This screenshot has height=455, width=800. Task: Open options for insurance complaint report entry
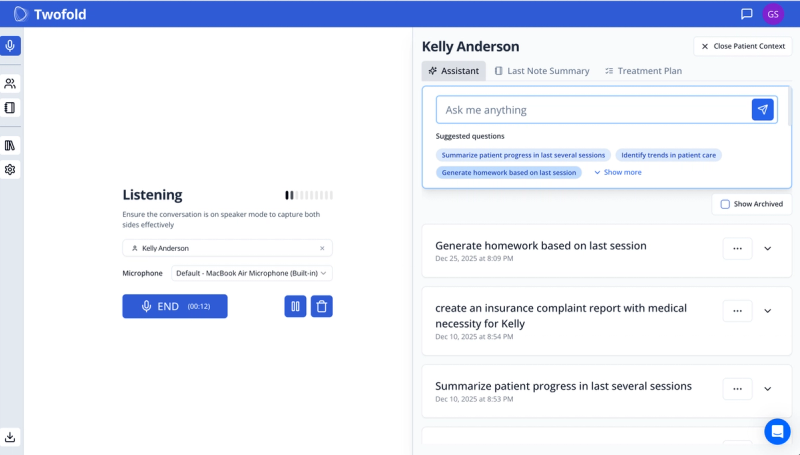pyautogui.click(x=737, y=311)
